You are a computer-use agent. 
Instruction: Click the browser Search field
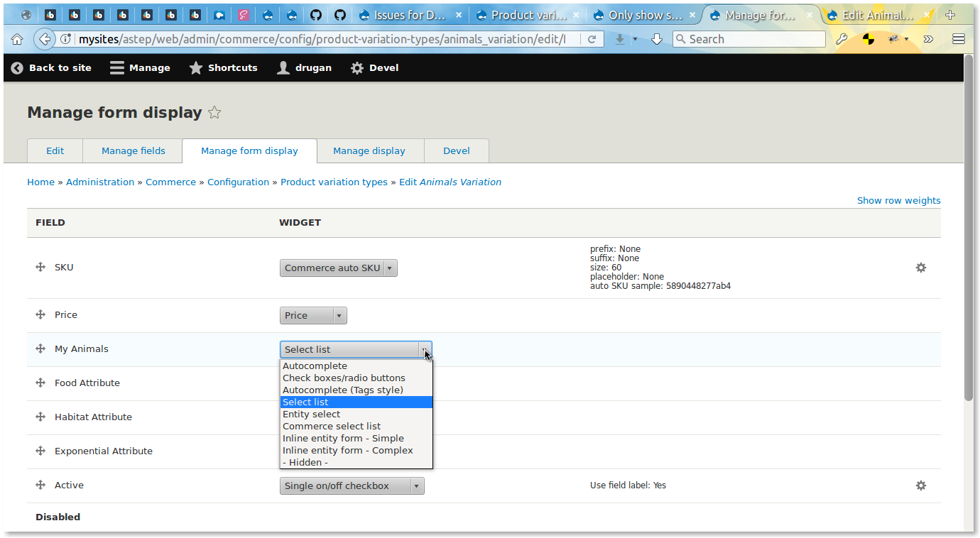point(749,39)
